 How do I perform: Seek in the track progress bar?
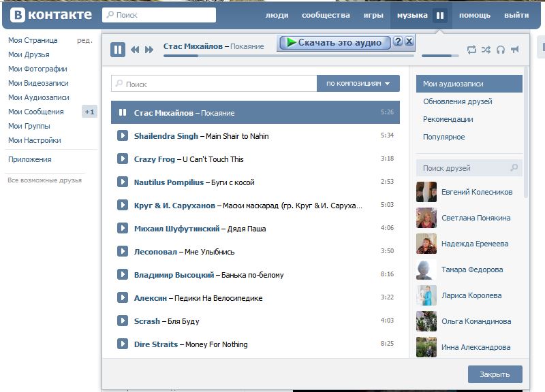pyautogui.click(x=288, y=56)
